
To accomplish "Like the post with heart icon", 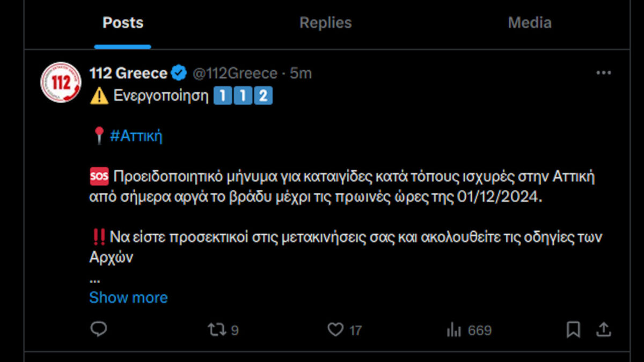I will click(335, 330).
